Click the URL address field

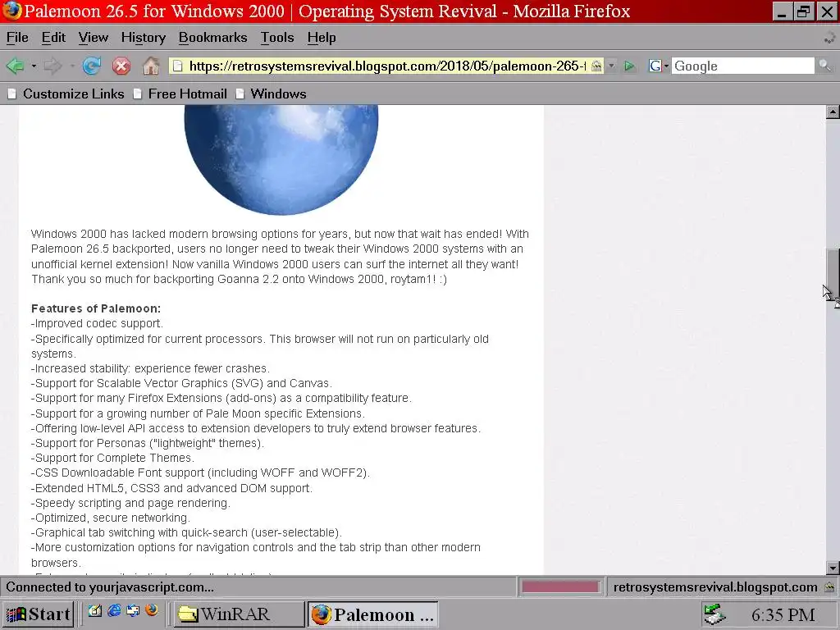pyautogui.click(x=387, y=66)
